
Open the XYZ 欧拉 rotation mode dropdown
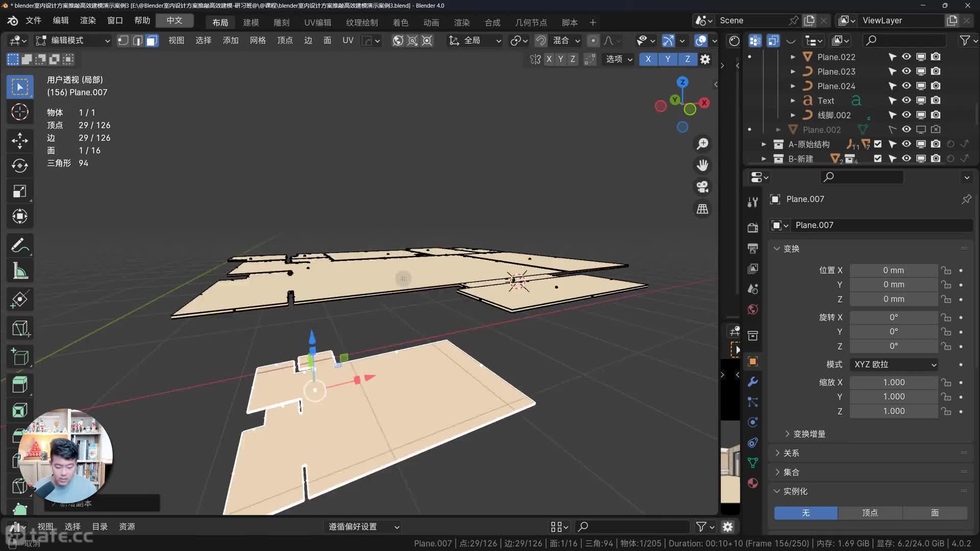(x=895, y=364)
